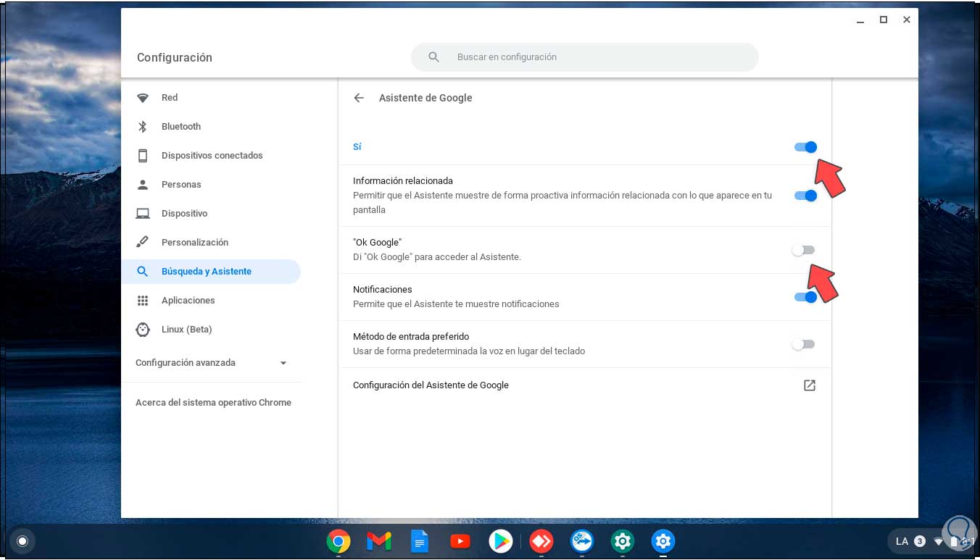Open Chrome from the shelf

pos(339,541)
